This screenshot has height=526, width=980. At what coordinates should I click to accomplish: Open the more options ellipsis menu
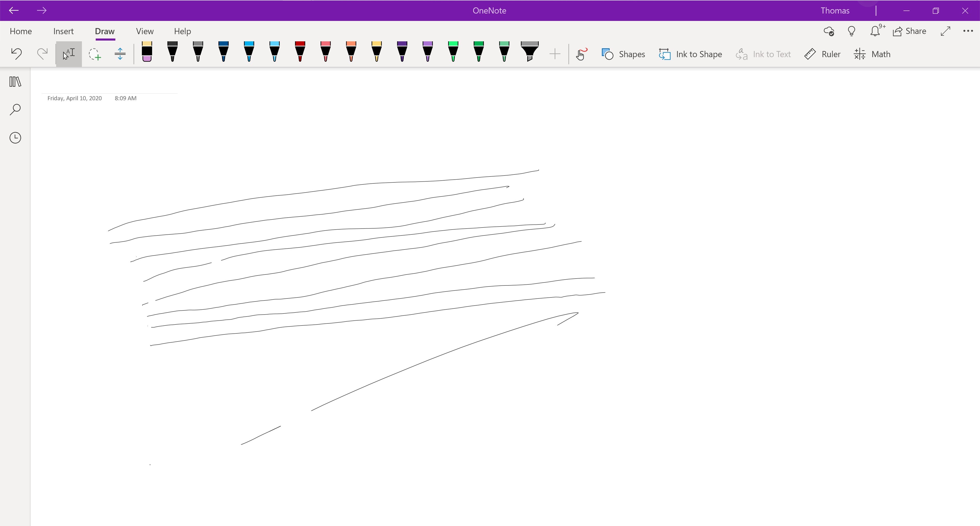pyautogui.click(x=967, y=31)
